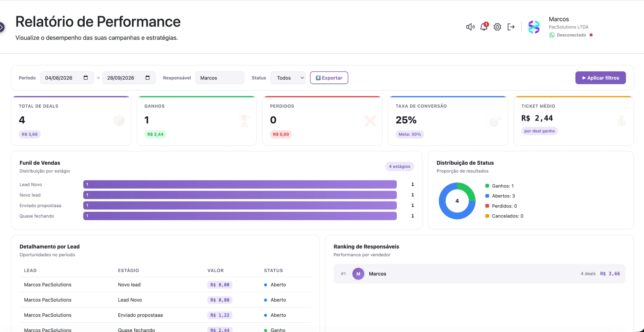The height and width of the screenshot is (332, 644).
Task: Open the start date calendar picker
Action: (x=86, y=78)
